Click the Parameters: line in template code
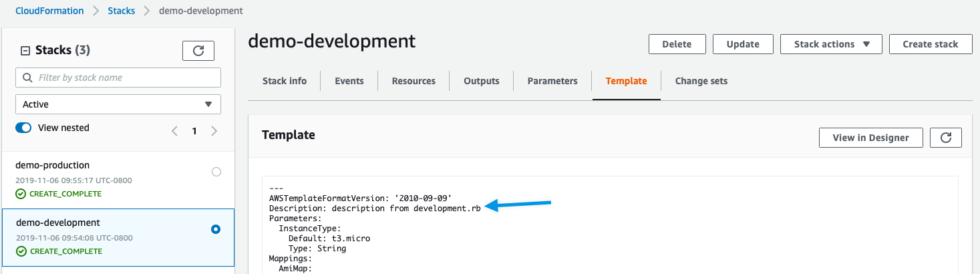Viewport: 980px width, 274px height. click(x=296, y=218)
